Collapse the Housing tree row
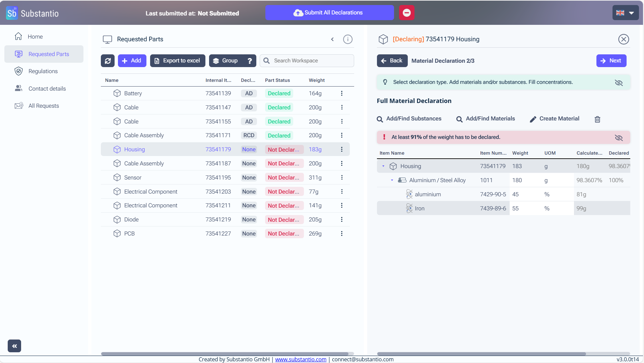 click(x=383, y=166)
